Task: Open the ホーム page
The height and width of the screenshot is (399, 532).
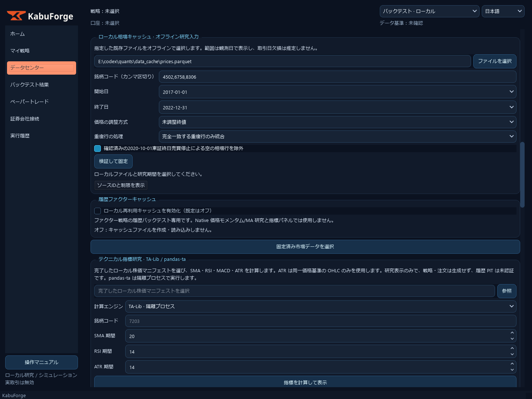Action: pyautogui.click(x=41, y=34)
